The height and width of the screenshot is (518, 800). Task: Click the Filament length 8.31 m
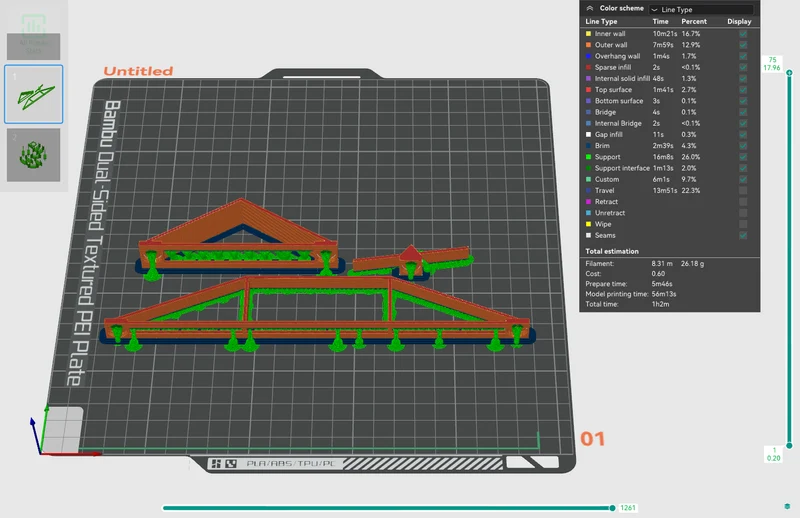pos(662,264)
